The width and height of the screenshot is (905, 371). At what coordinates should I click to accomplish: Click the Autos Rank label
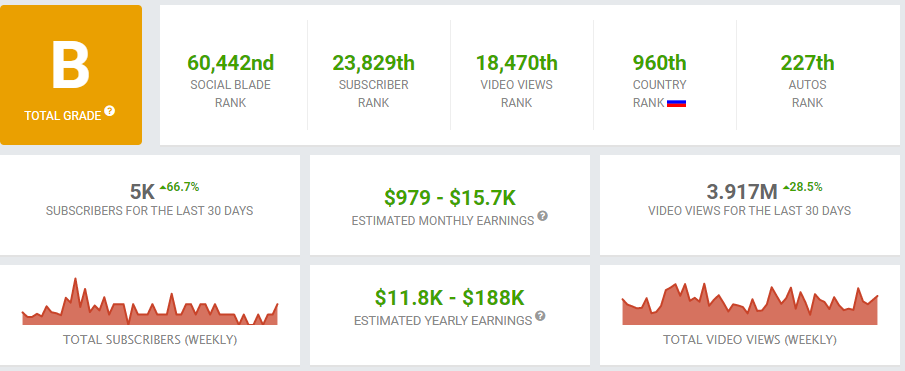click(807, 94)
